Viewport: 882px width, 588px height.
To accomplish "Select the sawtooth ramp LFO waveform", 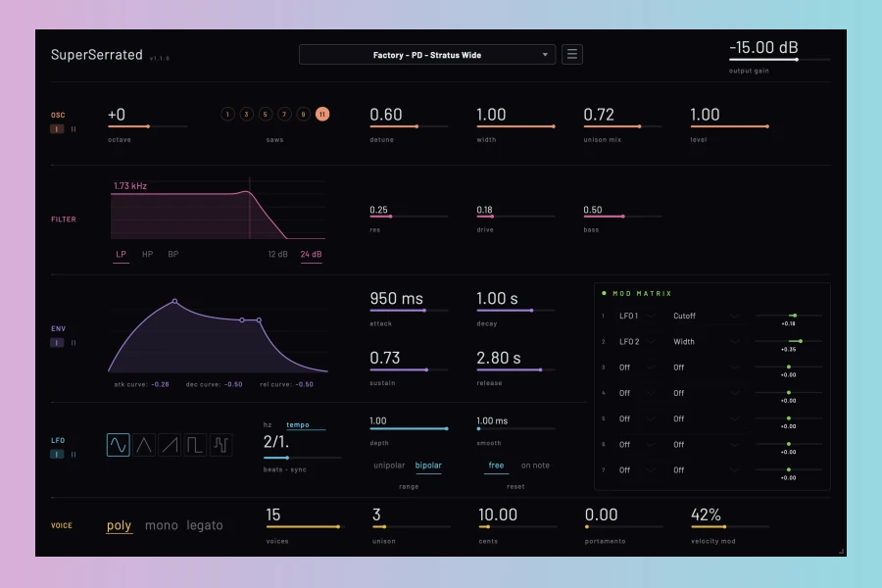I will tap(170, 445).
